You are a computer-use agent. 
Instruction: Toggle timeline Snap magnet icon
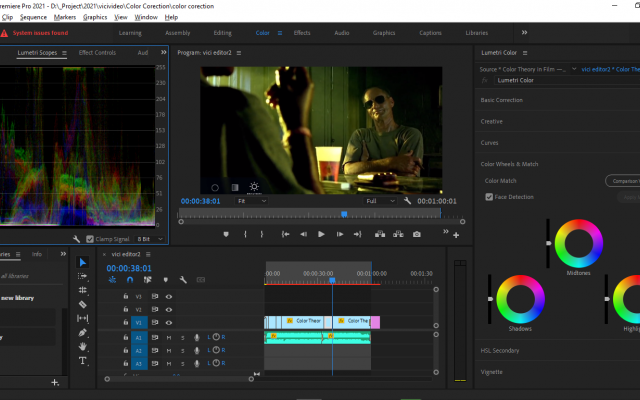point(130,280)
